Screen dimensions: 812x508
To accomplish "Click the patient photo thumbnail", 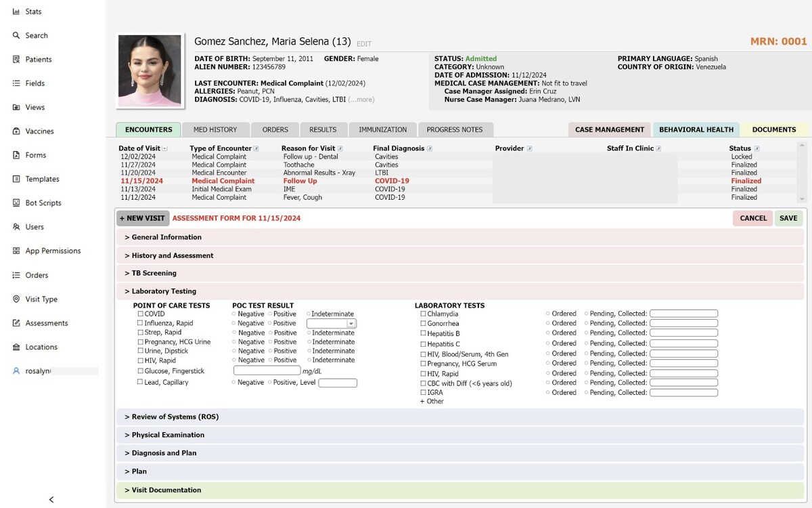I will (150, 70).
